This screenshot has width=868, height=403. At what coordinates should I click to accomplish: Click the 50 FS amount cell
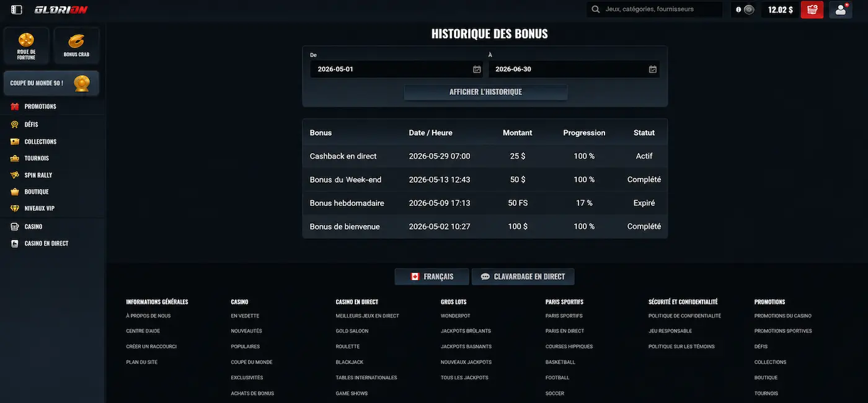[x=518, y=203]
